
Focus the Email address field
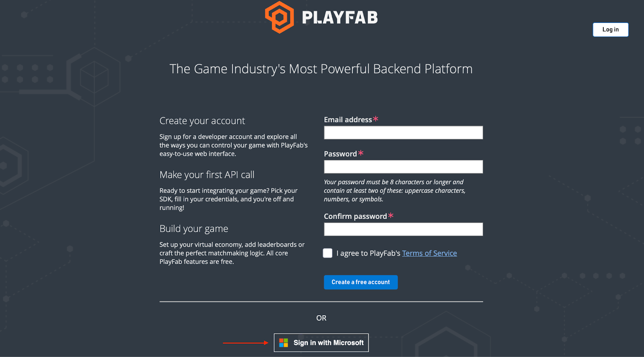(x=403, y=133)
